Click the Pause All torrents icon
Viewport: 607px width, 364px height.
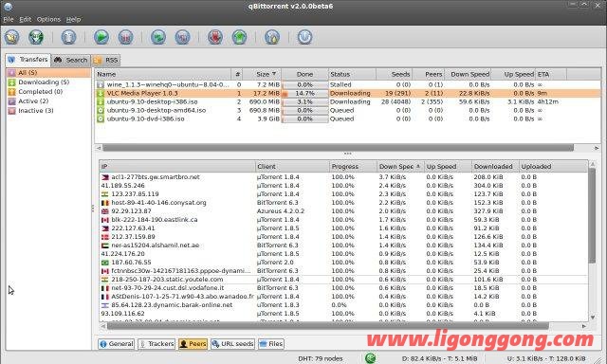(182, 37)
